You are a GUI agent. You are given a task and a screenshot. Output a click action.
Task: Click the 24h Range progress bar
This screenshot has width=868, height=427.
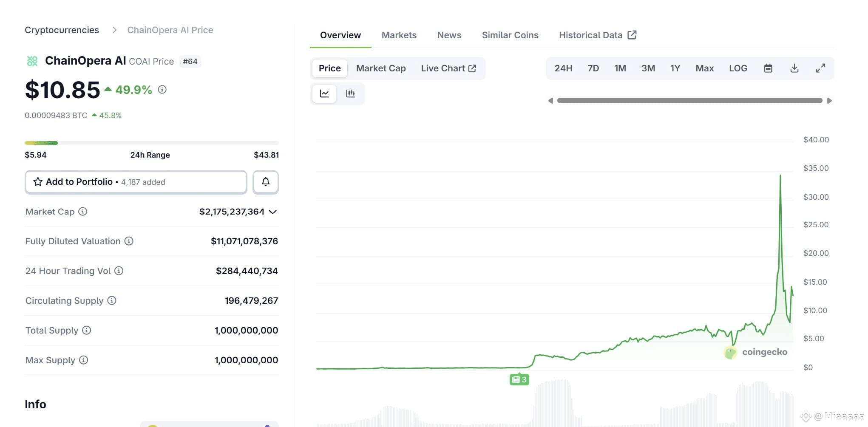point(152,143)
